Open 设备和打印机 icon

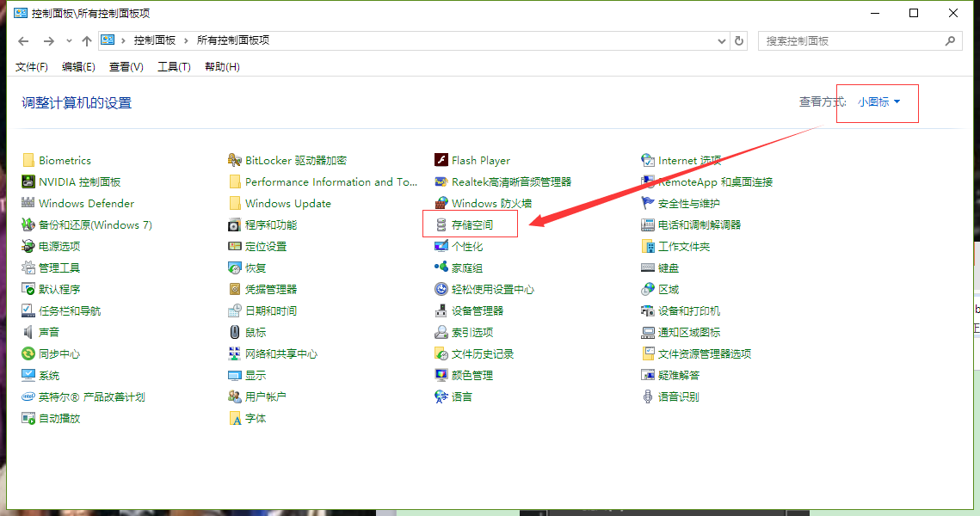[648, 311]
